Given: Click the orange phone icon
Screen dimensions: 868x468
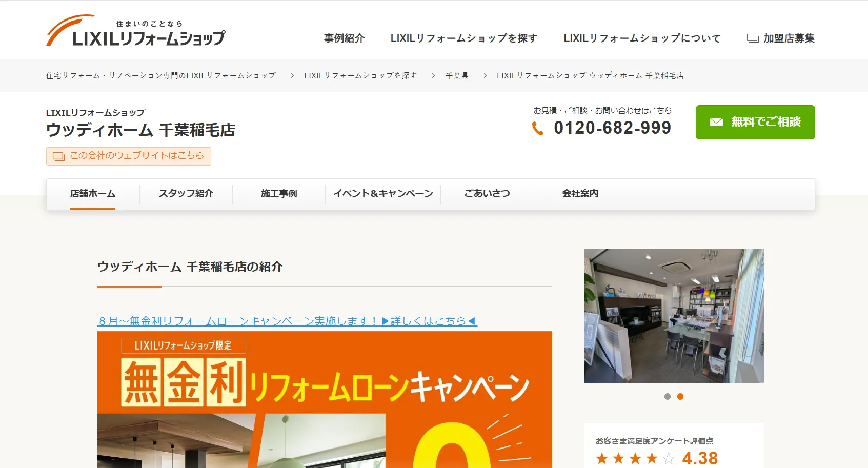Looking at the screenshot, I should tap(537, 128).
